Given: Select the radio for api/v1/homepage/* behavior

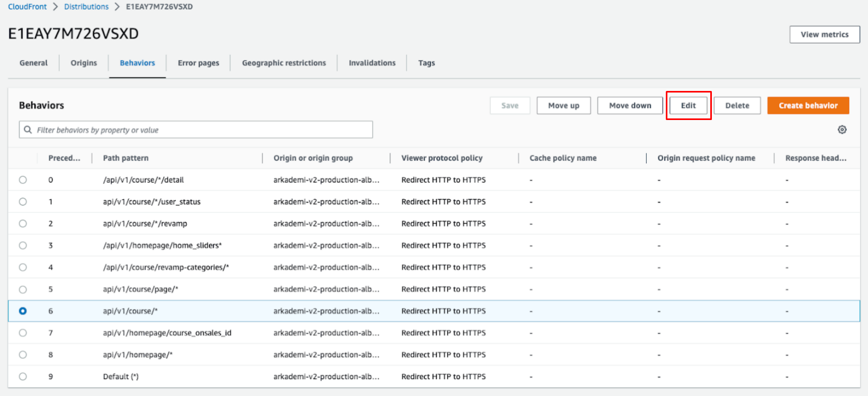Looking at the screenshot, I should coord(23,355).
